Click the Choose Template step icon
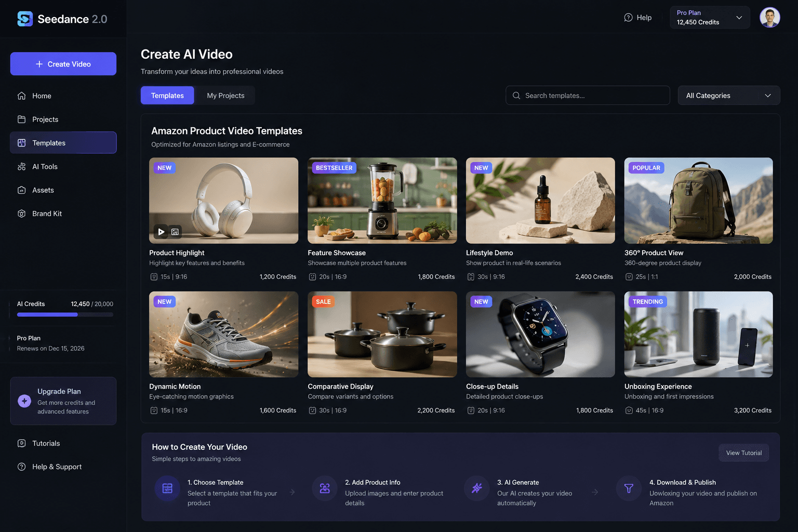 tap(167, 488)
